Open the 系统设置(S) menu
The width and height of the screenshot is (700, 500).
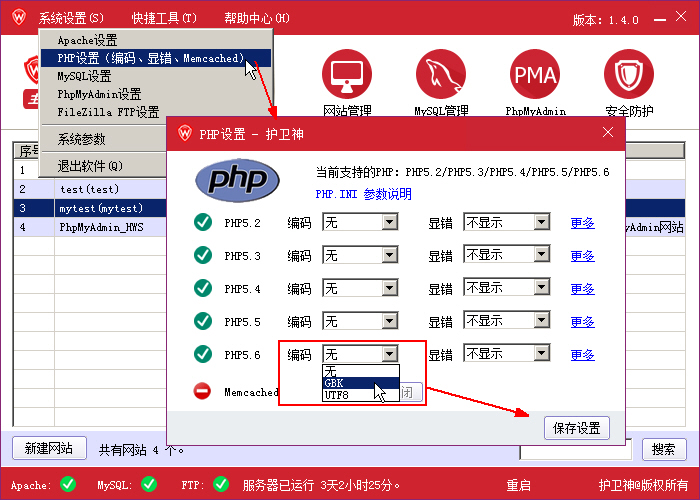click(71, 18)
